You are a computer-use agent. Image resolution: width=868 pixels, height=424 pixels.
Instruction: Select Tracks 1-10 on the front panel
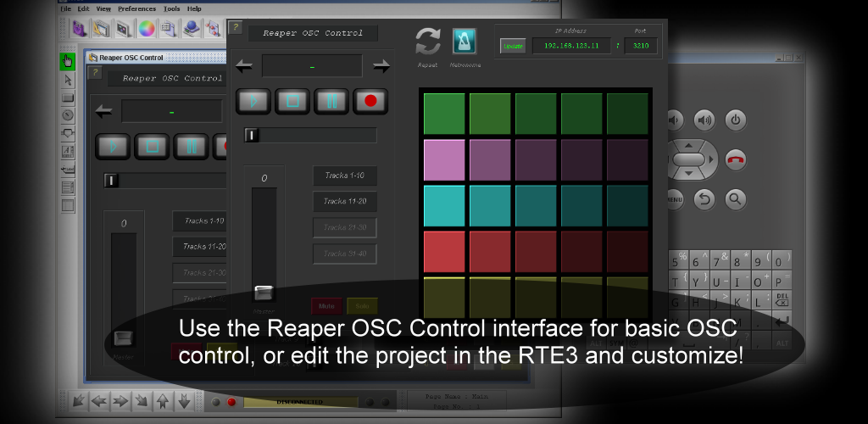(345, 176)
